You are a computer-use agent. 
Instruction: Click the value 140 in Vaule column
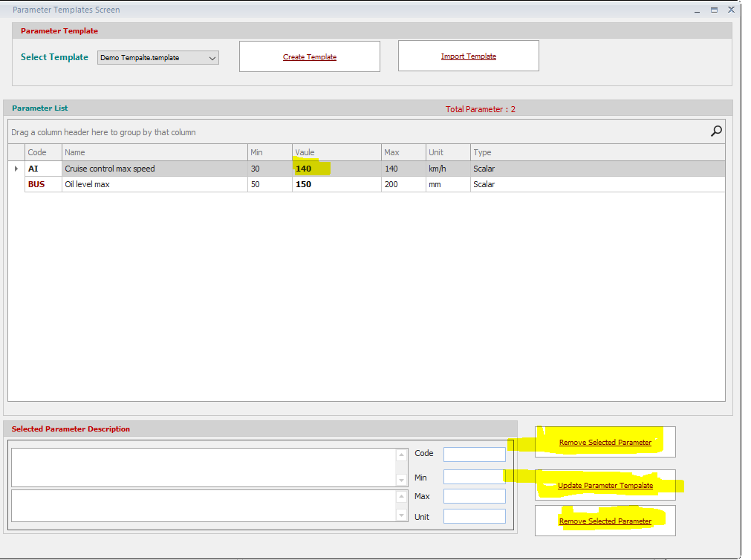(337, 169)
